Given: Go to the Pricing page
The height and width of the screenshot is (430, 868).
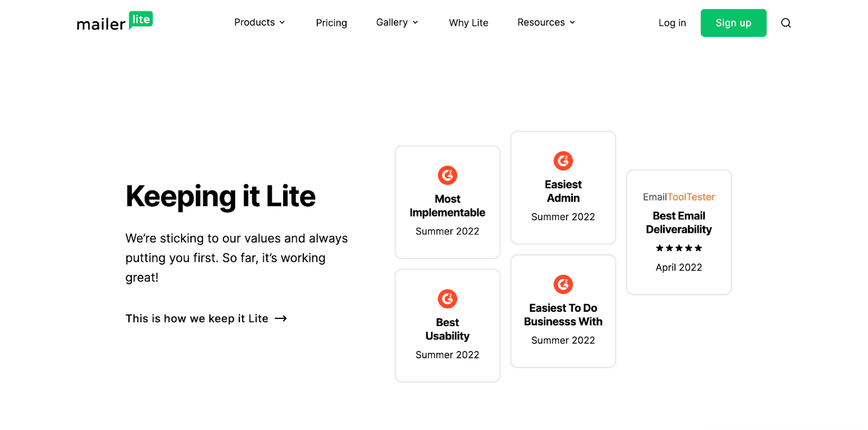Looking at the screenshot, I should [331, 23].
